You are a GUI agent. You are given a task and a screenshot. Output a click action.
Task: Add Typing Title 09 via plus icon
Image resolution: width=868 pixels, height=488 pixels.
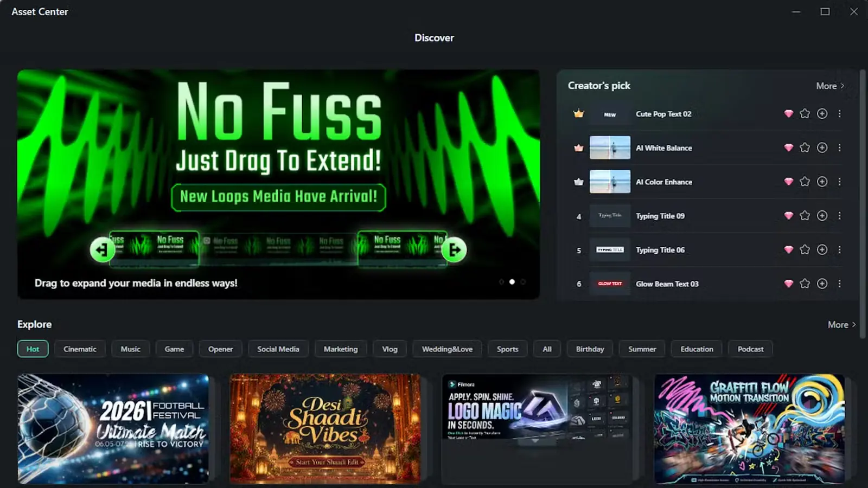pos(822,216)
